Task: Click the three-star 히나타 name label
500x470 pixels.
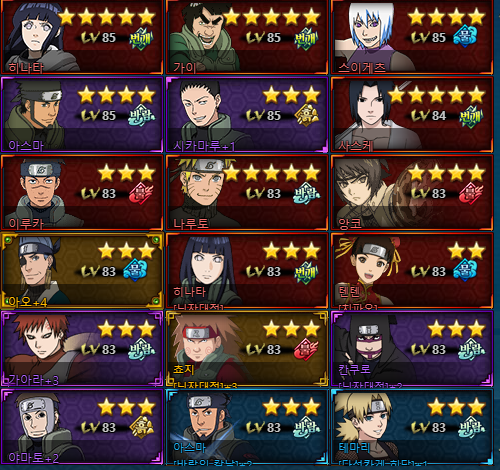Action: [x=189, y=292]
